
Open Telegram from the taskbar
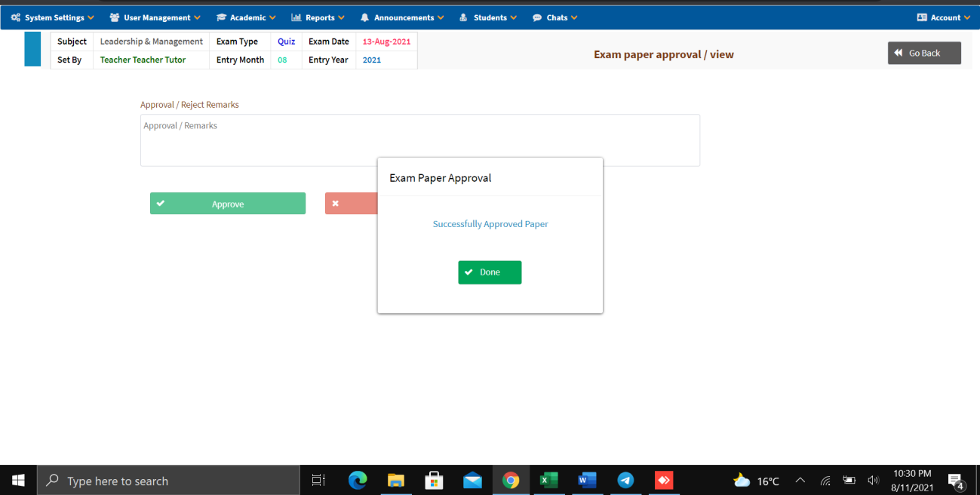(625, 480)
